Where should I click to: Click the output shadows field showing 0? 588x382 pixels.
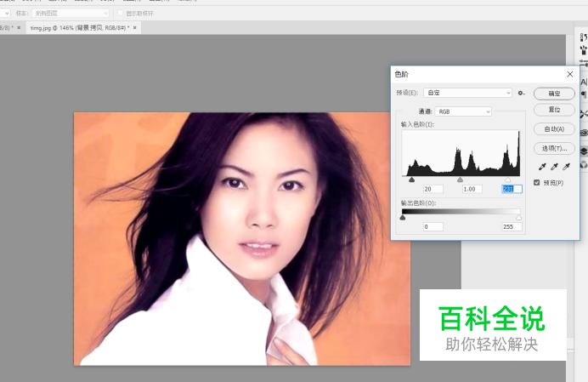pos(433,226)
